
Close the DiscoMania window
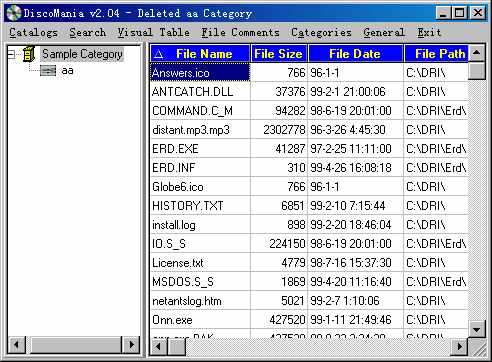[x=478, y=13]
